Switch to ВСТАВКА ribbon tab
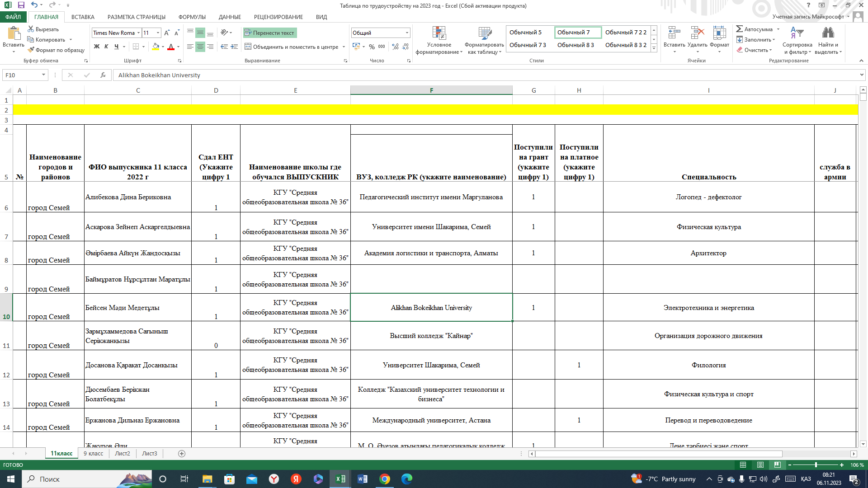Image resolution: width=868 pixels, height=488 pixels. click(x=83, y=17)
